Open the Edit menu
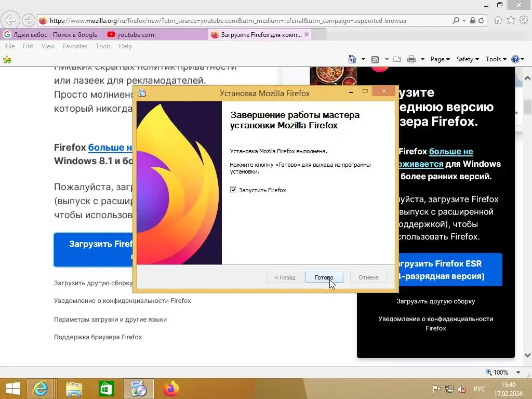532x399 pixels. [x=28, y=46]
